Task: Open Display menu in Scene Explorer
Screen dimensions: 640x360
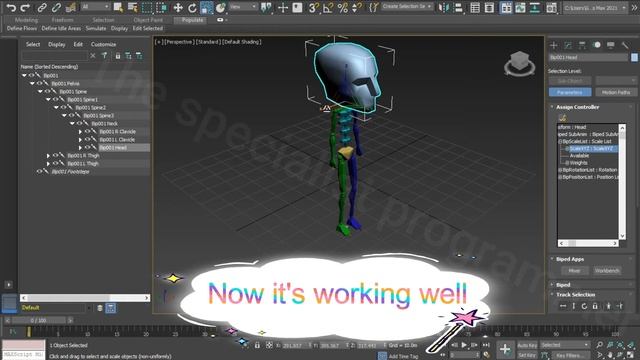Action: tap(57, 44)
